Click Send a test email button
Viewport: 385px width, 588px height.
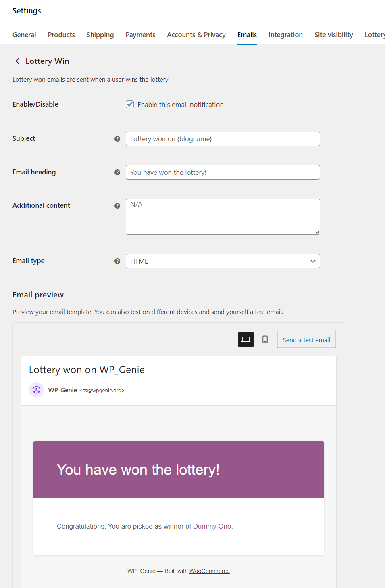(306, 340)
